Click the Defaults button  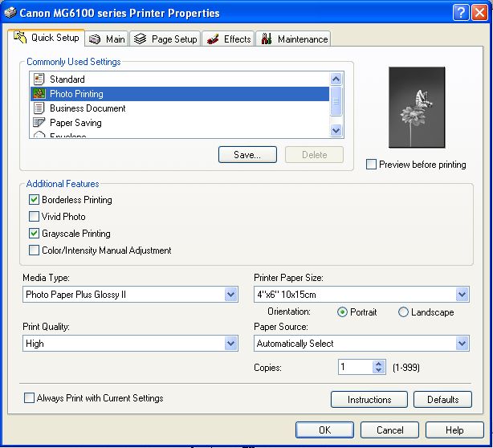point(443,399)
